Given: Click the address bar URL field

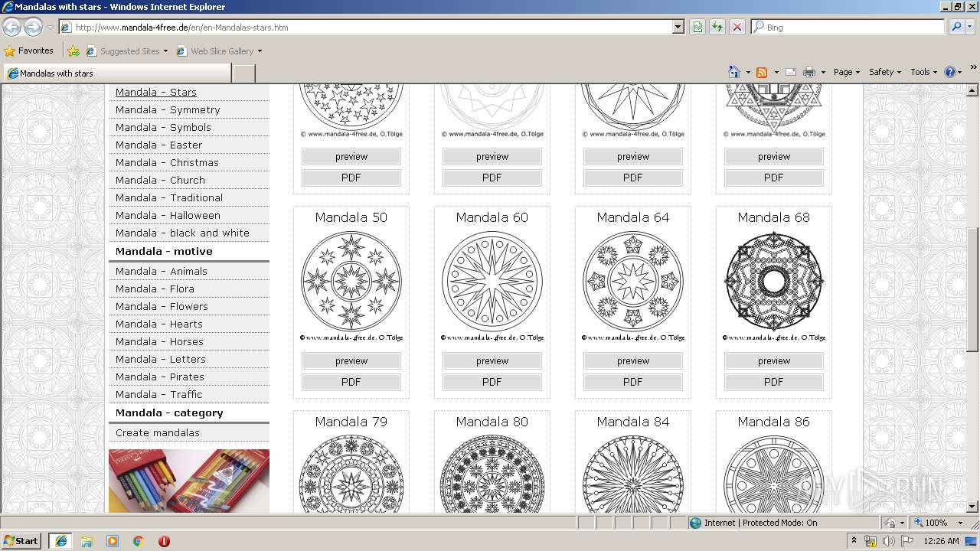Looking at the screenshot, I should [x=366, y=27].
